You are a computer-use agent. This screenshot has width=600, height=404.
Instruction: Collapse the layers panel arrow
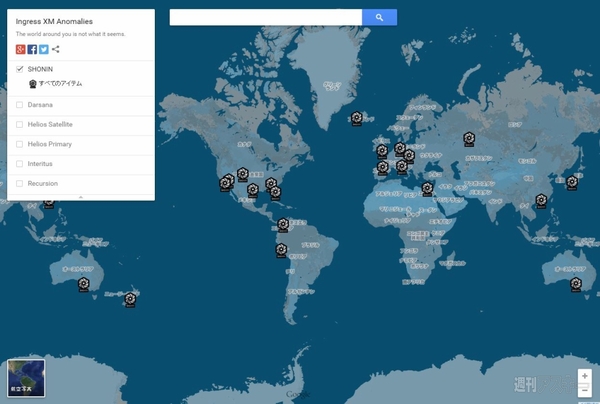[x=81, y=197]
